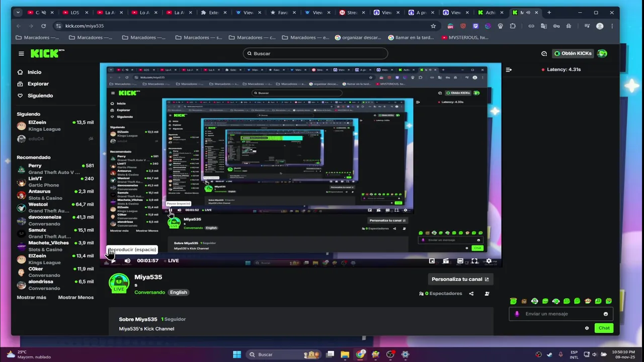
Task: Open chat settings gear icon
Action: 587,328
